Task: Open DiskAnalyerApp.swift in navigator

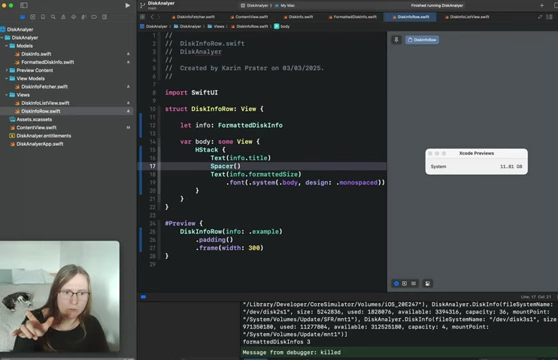Action: (36, 144)
